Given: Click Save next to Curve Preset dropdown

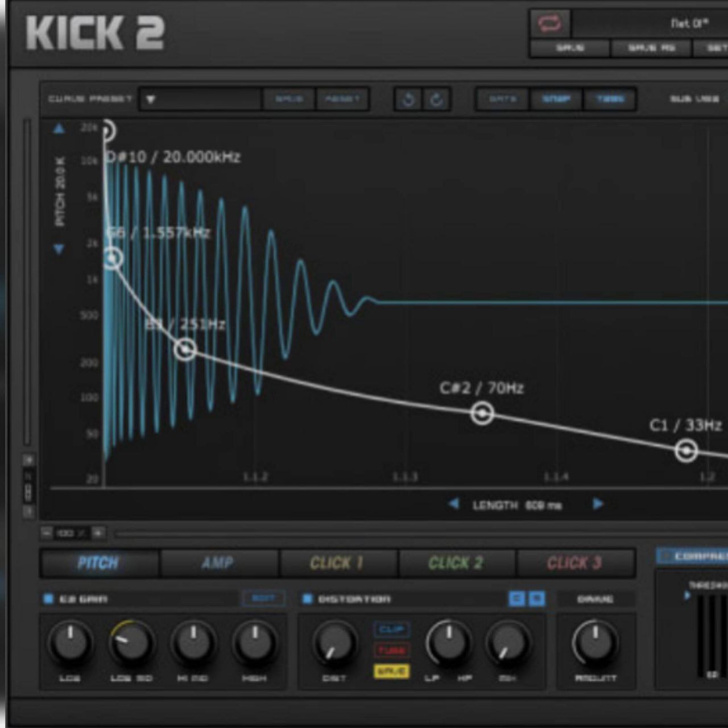Looking at the screenshot, I should [x=289, y=100].
